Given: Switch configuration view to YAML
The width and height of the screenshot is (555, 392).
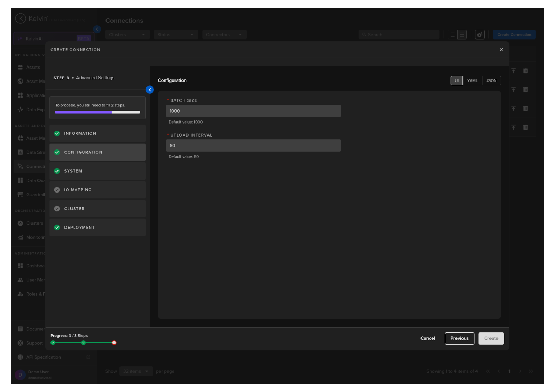Looking at the screenshot, I should point(472,80).
